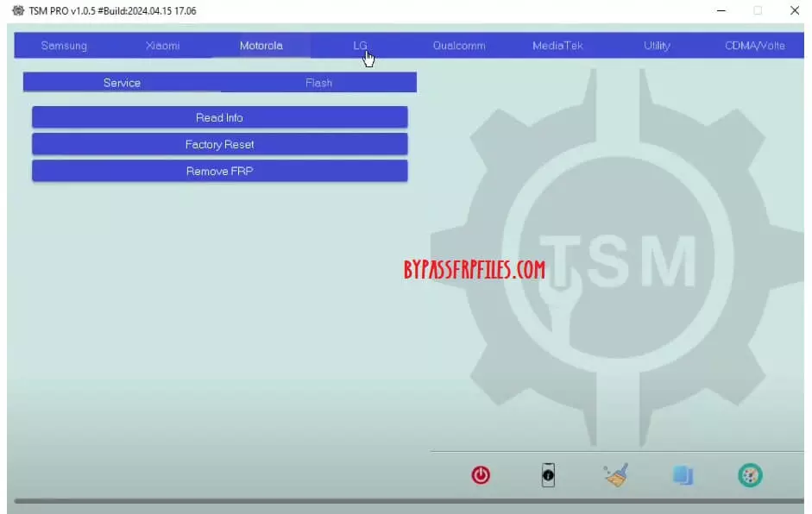Open the device info tool icon
The image size is (812, 514).
click(x=548, y=474)
